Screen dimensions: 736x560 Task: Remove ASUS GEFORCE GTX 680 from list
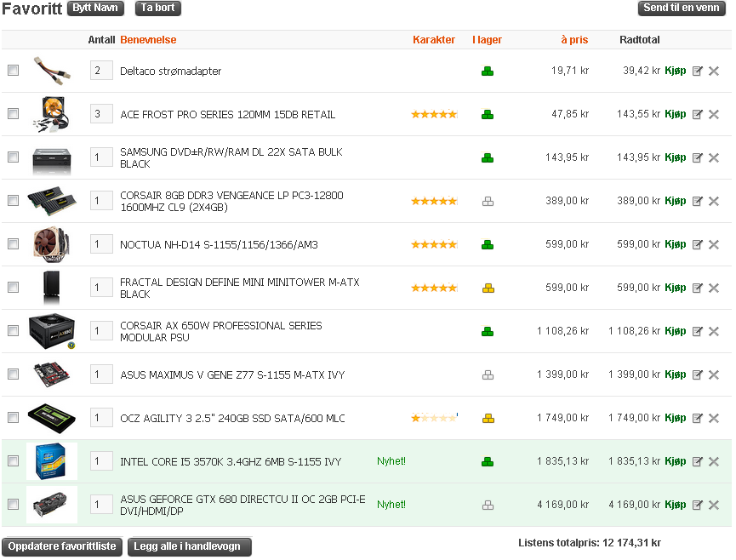click(x=714, y=505)
